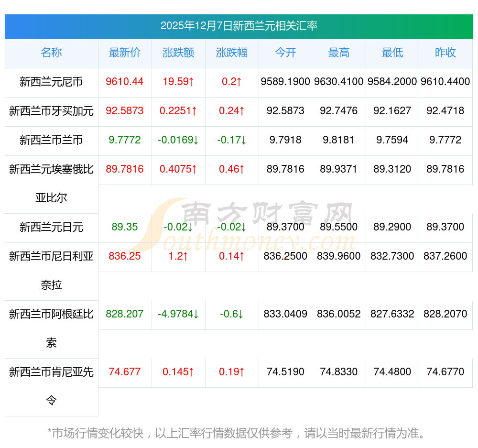Click the 2025年12月7日新西兰元相关汇率 title banner

(x=239, y=26)
